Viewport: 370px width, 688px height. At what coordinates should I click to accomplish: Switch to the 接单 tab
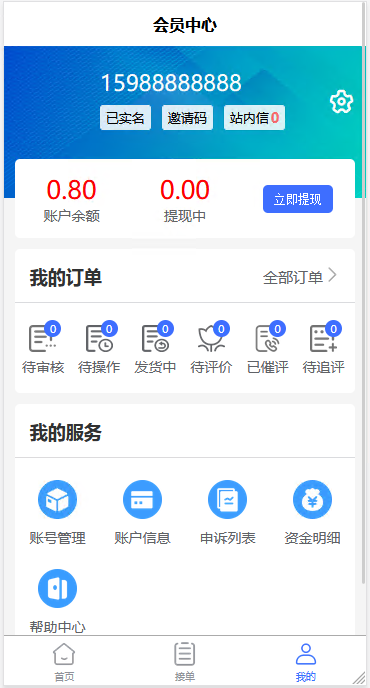point(184,662)
